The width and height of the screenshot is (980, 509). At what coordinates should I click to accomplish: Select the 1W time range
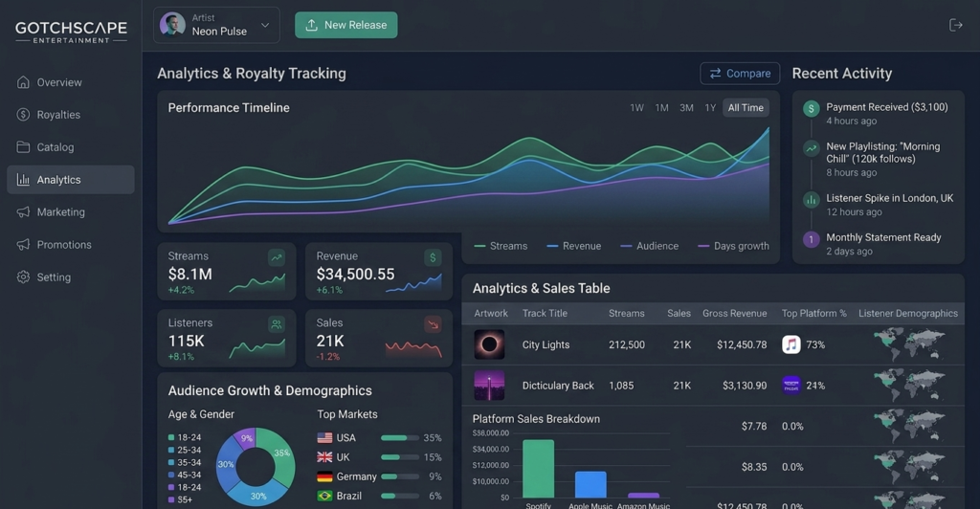[636, 107]
